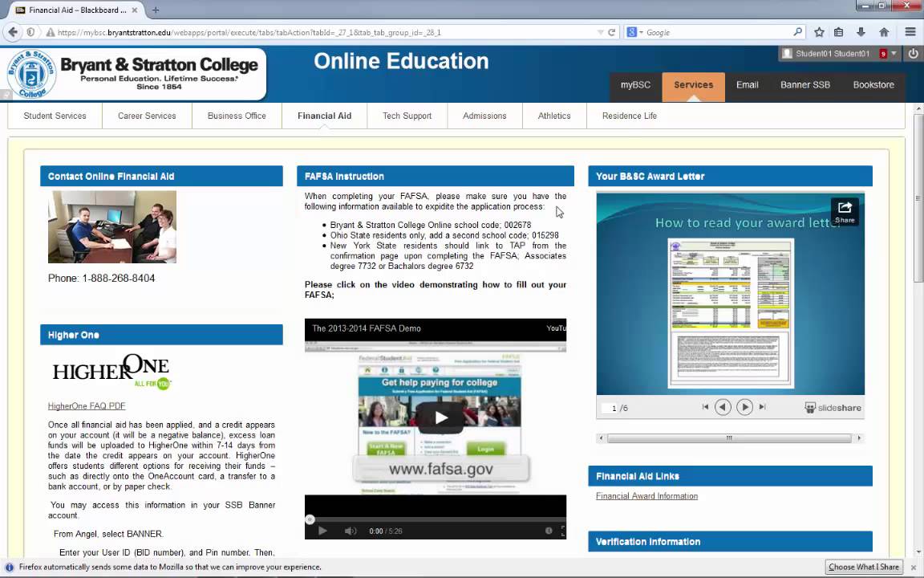Open video settings icon on player

(x=549, y=531)
